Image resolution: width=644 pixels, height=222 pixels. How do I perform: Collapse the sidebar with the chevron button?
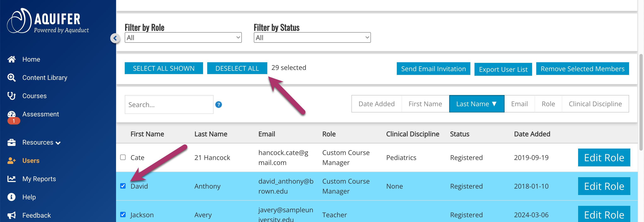pyautogui.click(x=115, y=38)
